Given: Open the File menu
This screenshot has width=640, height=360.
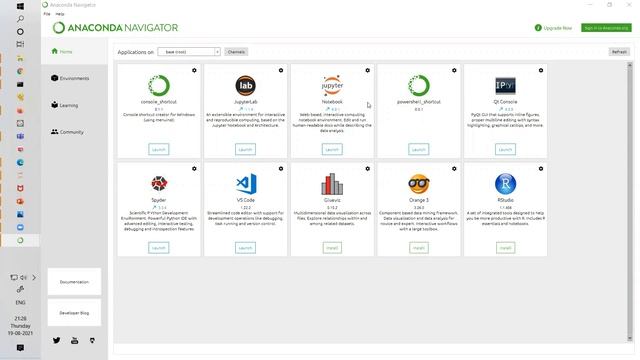Looking at the screenshot, I should coord(47,14).
